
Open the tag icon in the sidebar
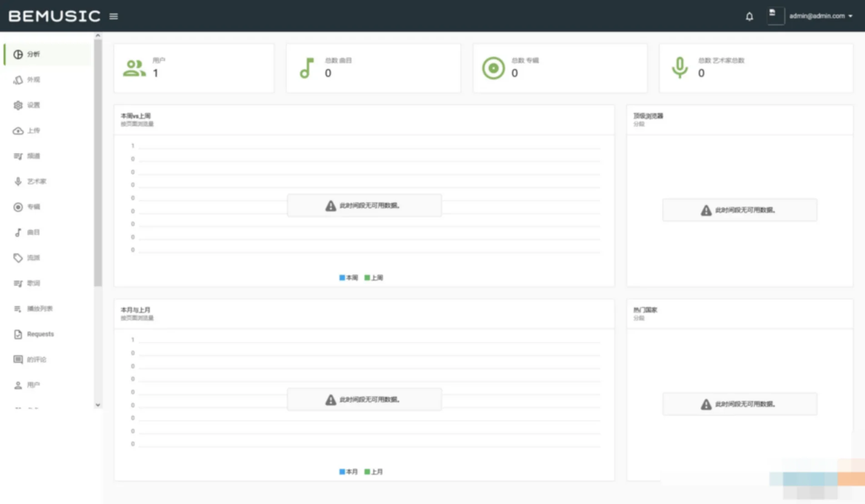pos(18,258)
